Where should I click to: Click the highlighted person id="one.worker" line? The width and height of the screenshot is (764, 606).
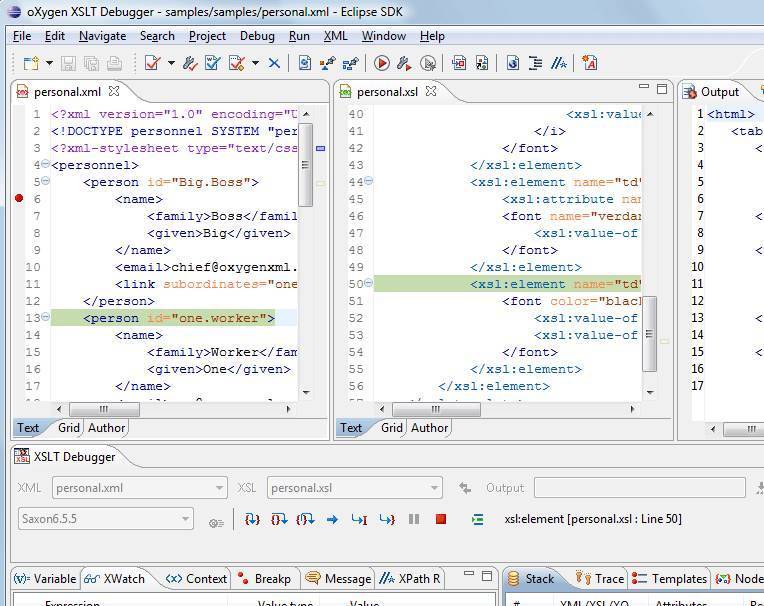click(173, 318)
